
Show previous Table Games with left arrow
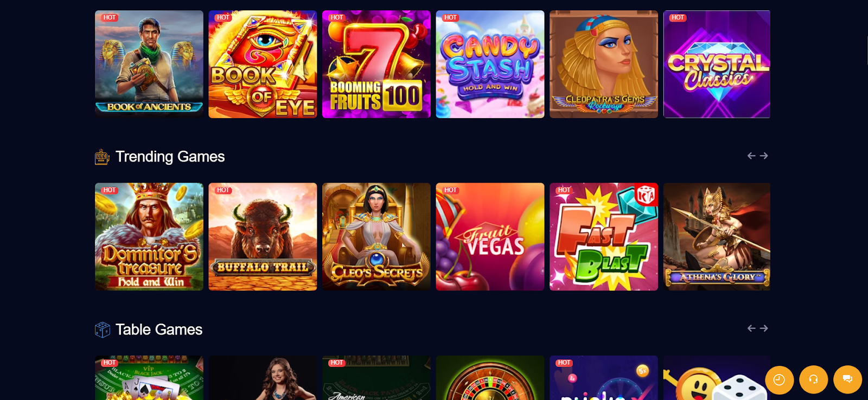click(x=751, y=328)
